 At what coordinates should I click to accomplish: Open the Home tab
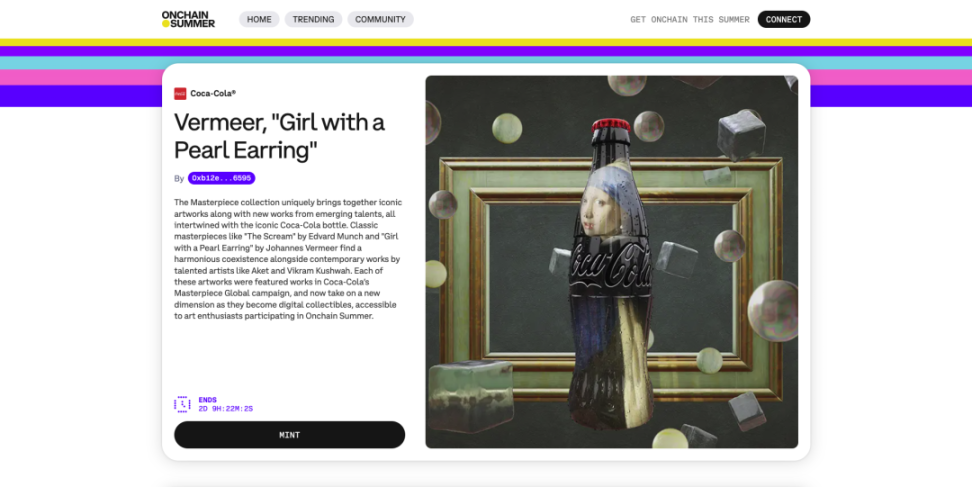click(259, 19)
